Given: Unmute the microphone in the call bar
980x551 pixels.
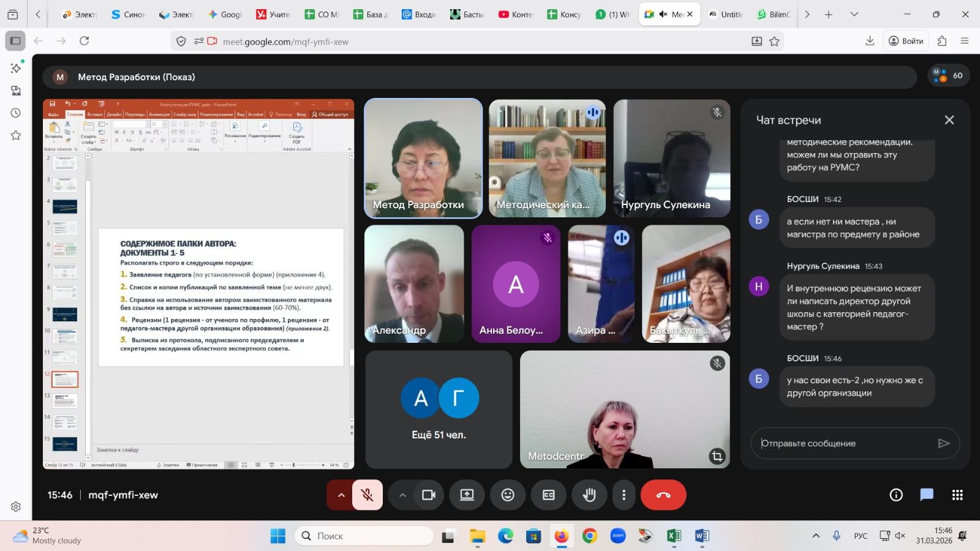Looking at the screenshot, I should 367,495.
